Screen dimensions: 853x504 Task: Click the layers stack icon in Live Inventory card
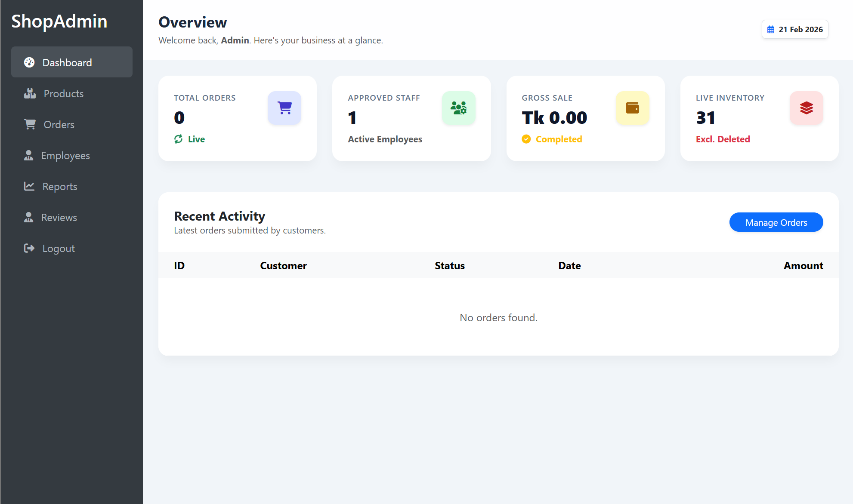806,108
